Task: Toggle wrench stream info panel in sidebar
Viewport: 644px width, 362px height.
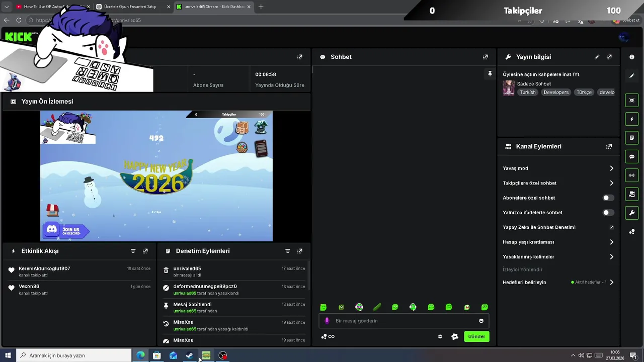Action: 632,213
